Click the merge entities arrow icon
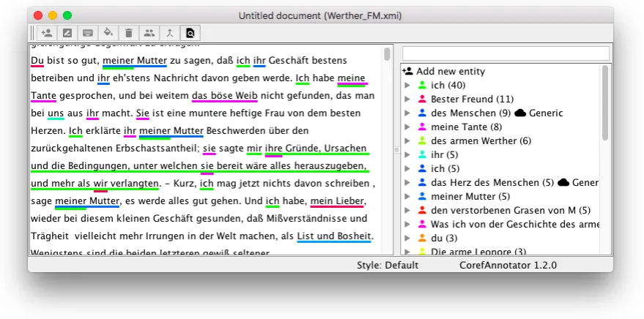Viewport: 644px width, 319px height. tap(170, 33)
